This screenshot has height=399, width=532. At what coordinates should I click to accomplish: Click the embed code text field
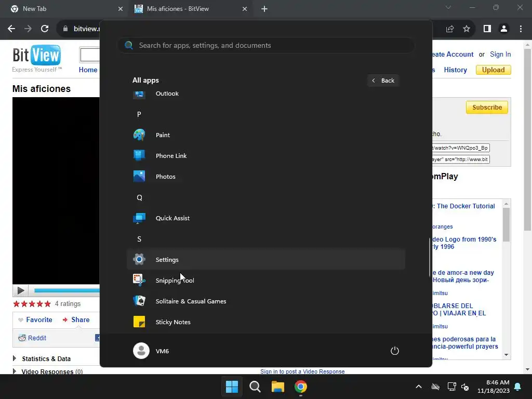461,159
